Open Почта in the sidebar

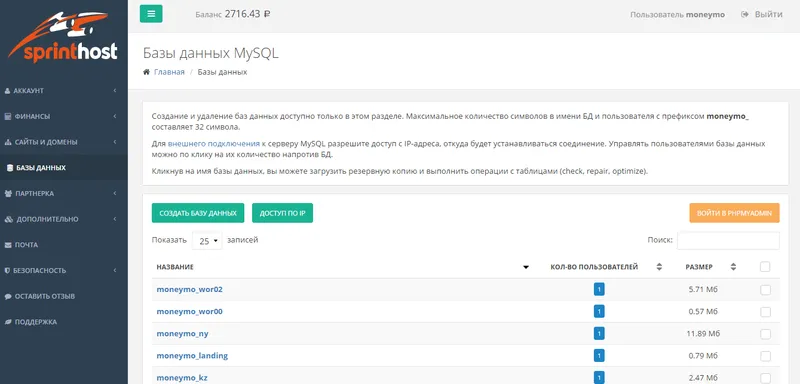tap(64, 245)
